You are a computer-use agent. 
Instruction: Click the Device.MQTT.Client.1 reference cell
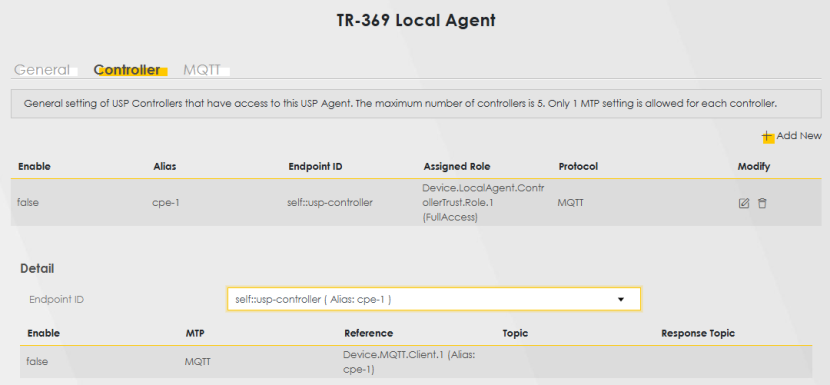click(x=409, y=362)
